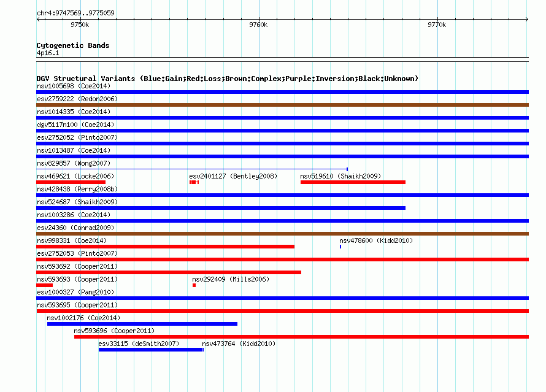Click the small red nsv292409 loss square
The image size is (546, 392).
[x=194, y=285]
